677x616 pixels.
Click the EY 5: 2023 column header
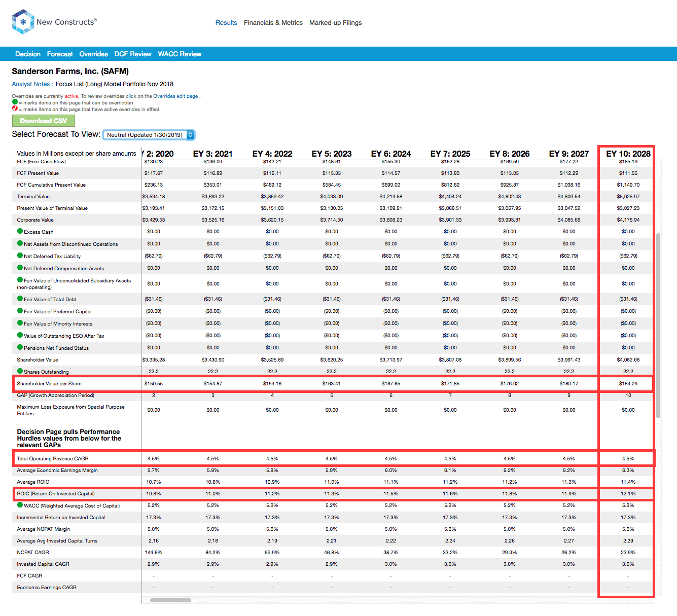pyautogui.click(x=332, y=154)
